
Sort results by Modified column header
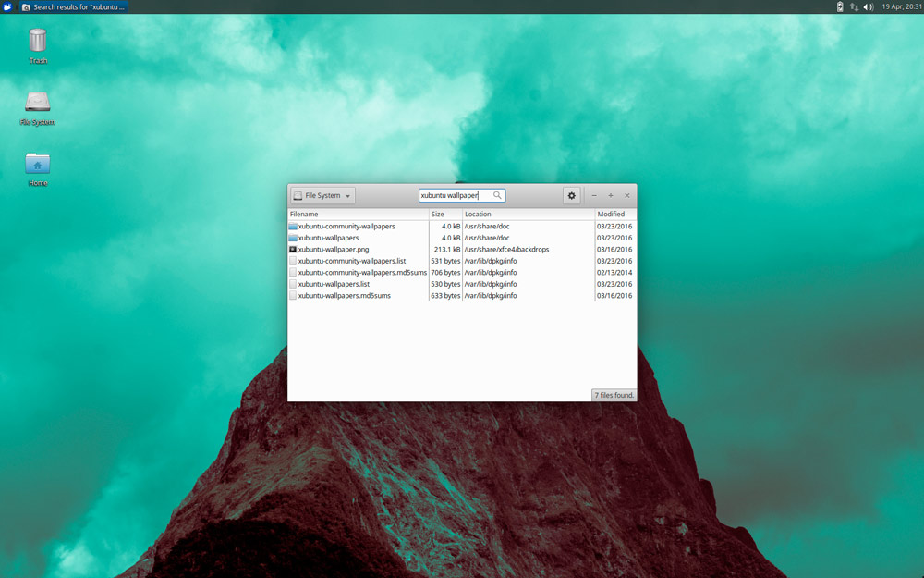(614, 215)
